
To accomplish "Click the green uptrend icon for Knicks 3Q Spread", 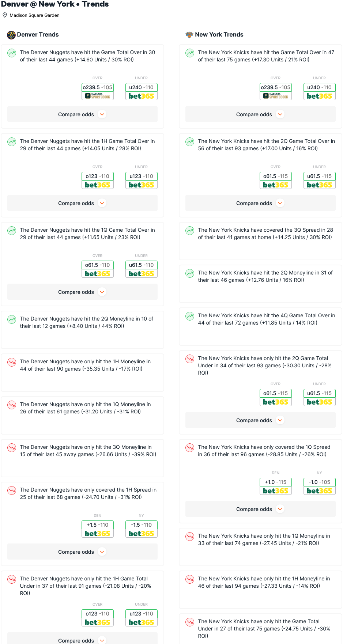I will [190, 231].
